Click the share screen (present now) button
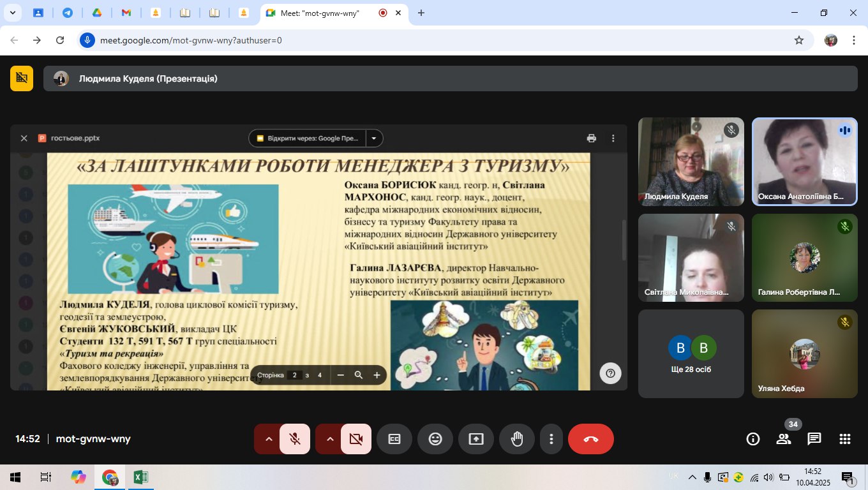Viewport: 868px width, 490px height. click(476, 439)
